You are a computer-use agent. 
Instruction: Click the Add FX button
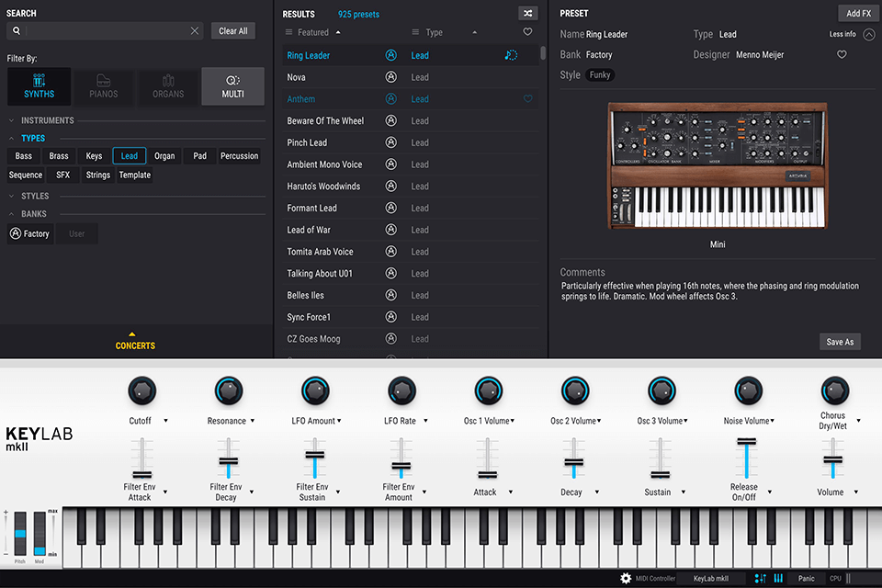[857, 13]
